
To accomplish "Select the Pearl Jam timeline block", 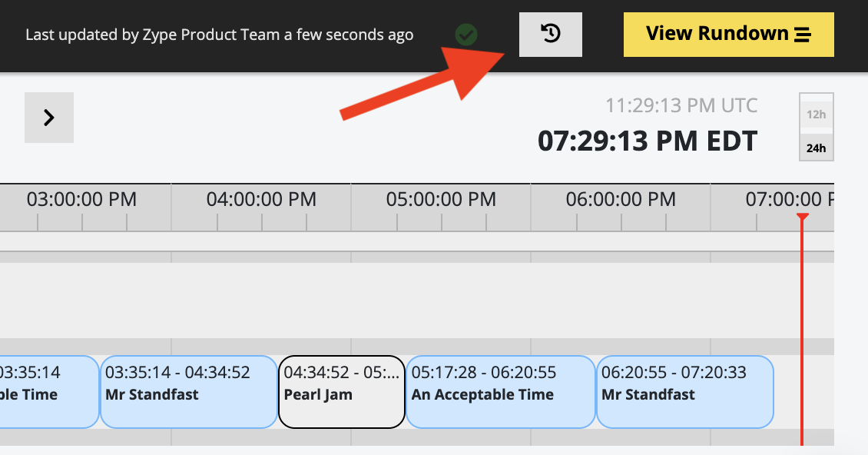I will pyautogui.click(x=342, y=392).
